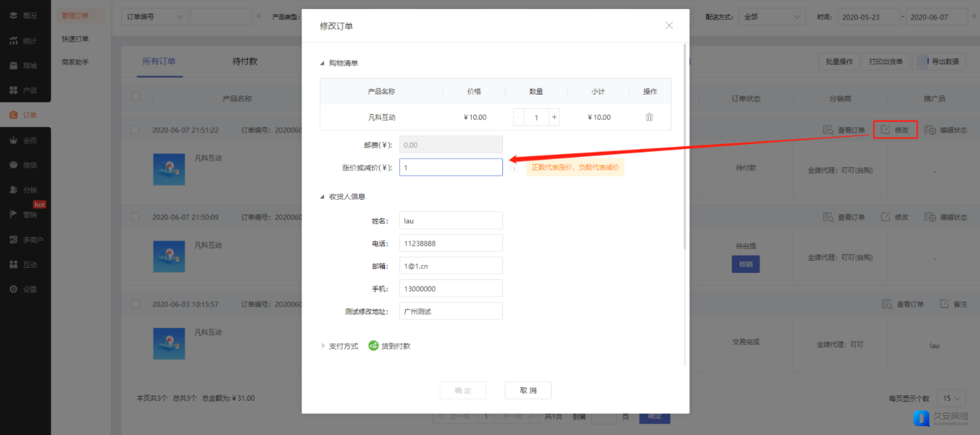Go to 设置 in the sidebar
980x435 pixels.
(x=25, y=289)
